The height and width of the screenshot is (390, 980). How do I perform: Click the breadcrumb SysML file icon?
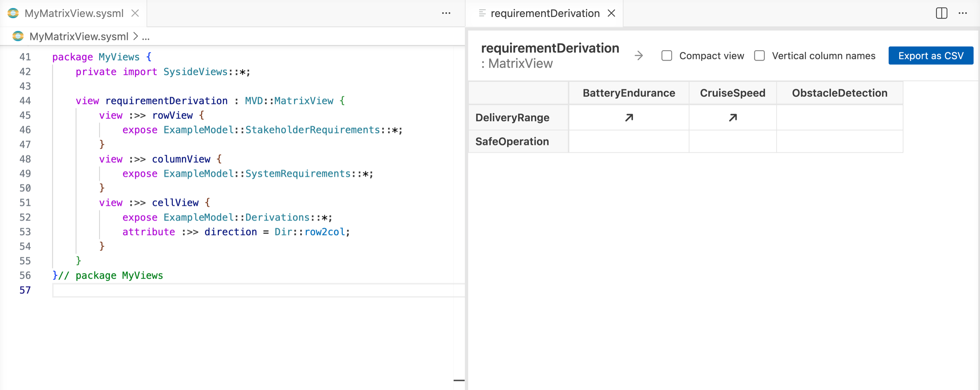(x=18, y=36)
